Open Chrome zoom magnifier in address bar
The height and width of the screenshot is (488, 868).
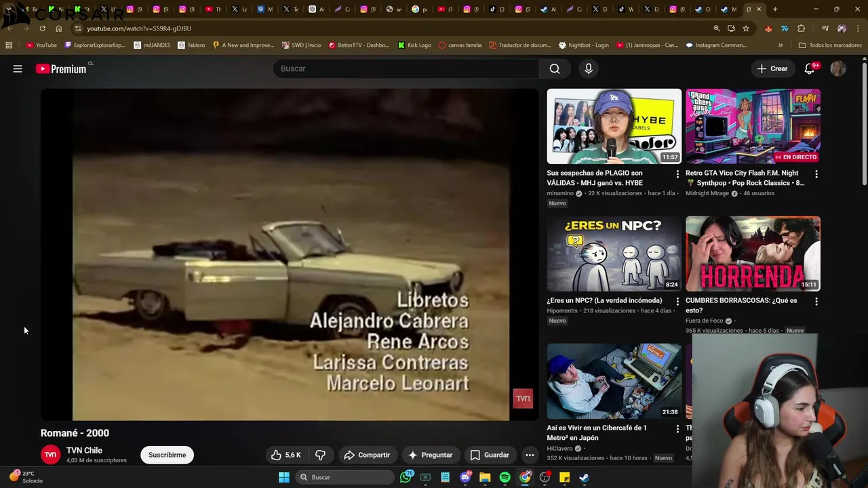(x=717, y=28)
